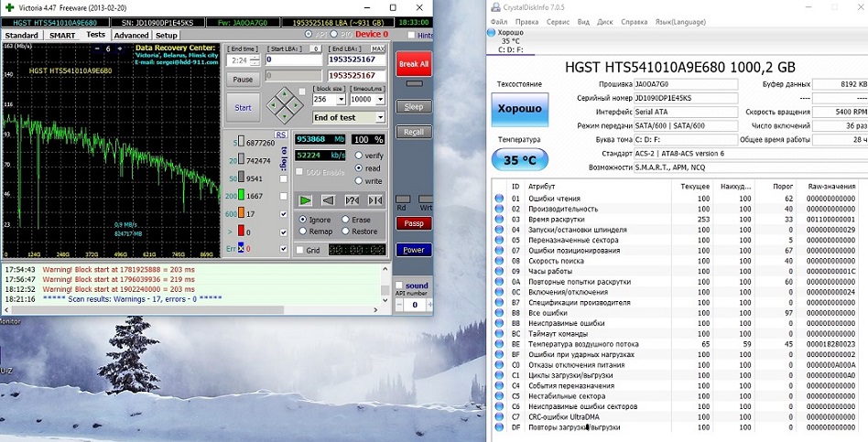Click the gray 50 ms block indicator
868x442 pixels.
tap(242, 178)
